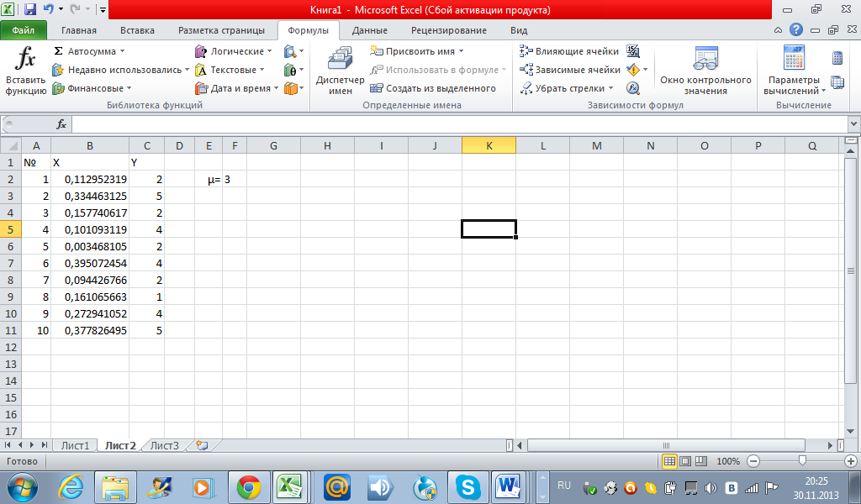The image size is (861, 504).
Task: Open the Вид ribbon tab
Action: [x=518, y=30]
